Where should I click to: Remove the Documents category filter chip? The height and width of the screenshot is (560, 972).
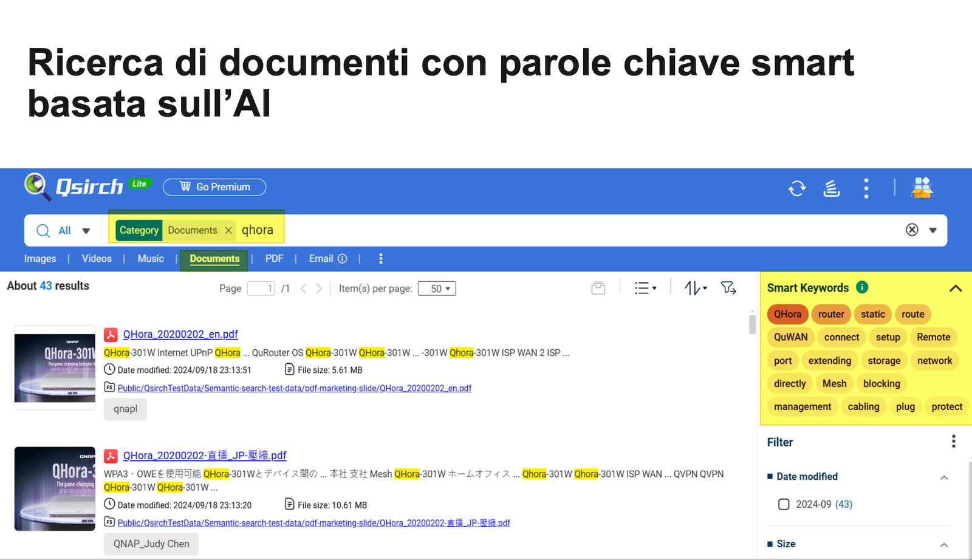pos(228,230)
